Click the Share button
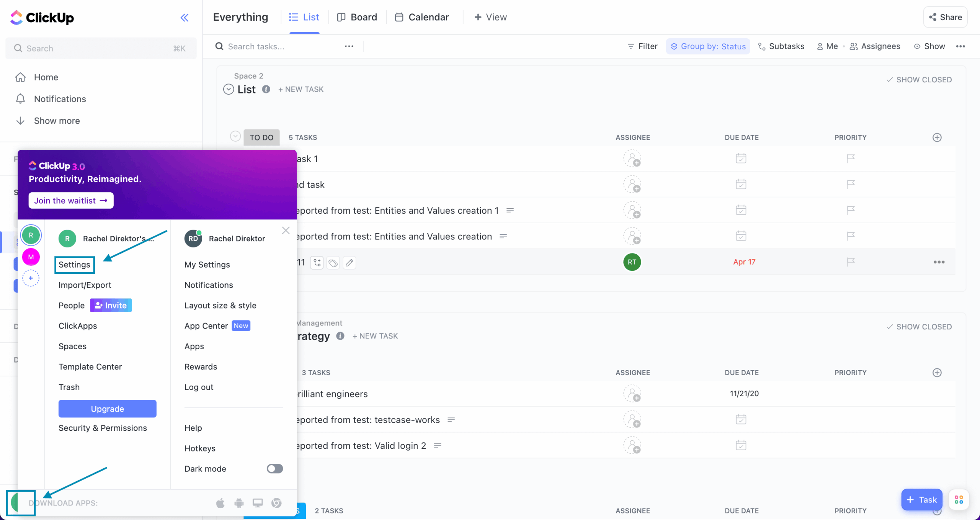The height and width of the screenshot is (520, 980). (945, 17)
